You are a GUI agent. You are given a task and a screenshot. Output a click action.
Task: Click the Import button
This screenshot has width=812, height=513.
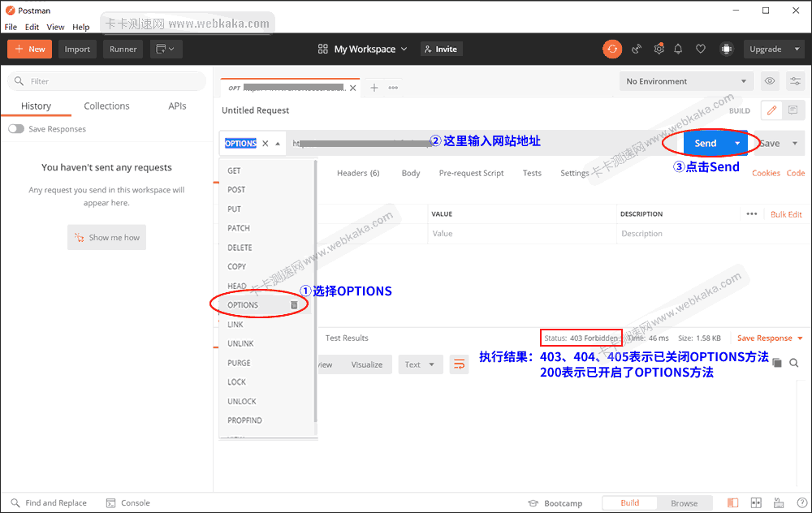click(x=78, y=49)
